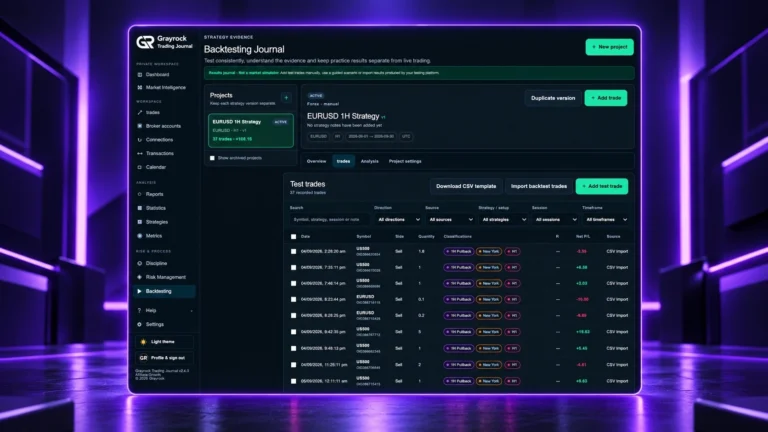Switch to Light theme
Viewport: 768px width, 432px height.
(x=164, y=342)
